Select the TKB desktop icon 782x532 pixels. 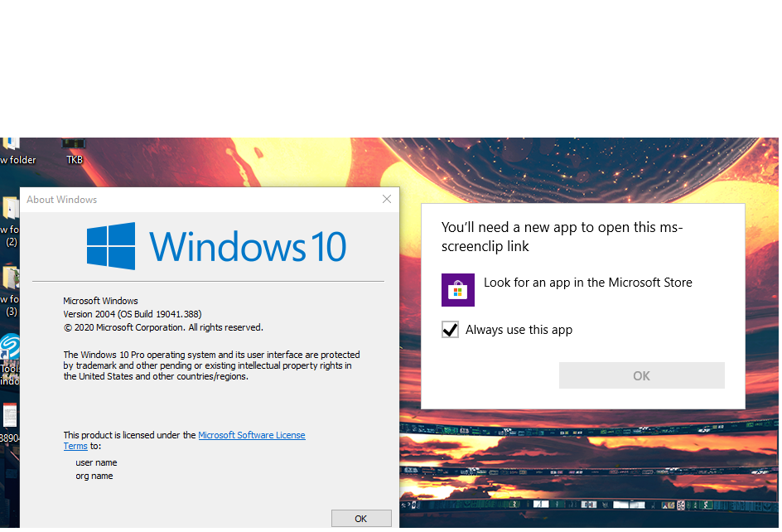(x=75, y=151)
